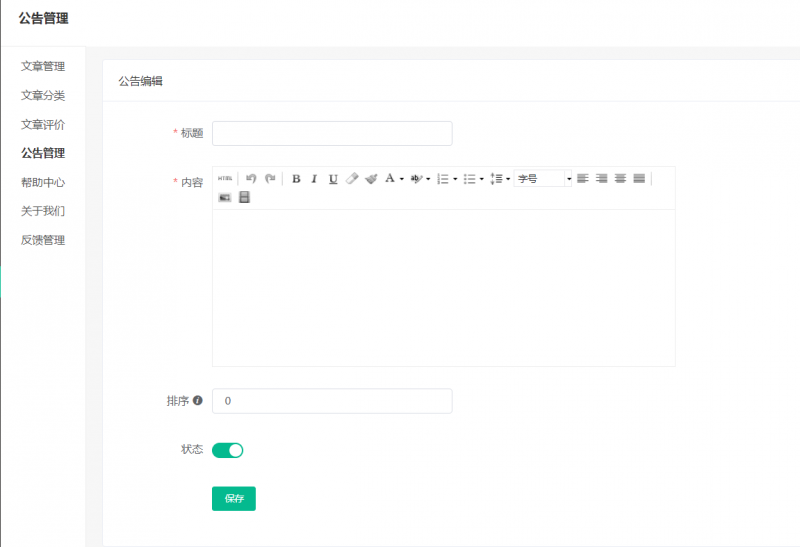This screenshot has width=800, height=547.
Task: Go to 反馈管理 in the sidebar
Action: [x=43, y=241]
